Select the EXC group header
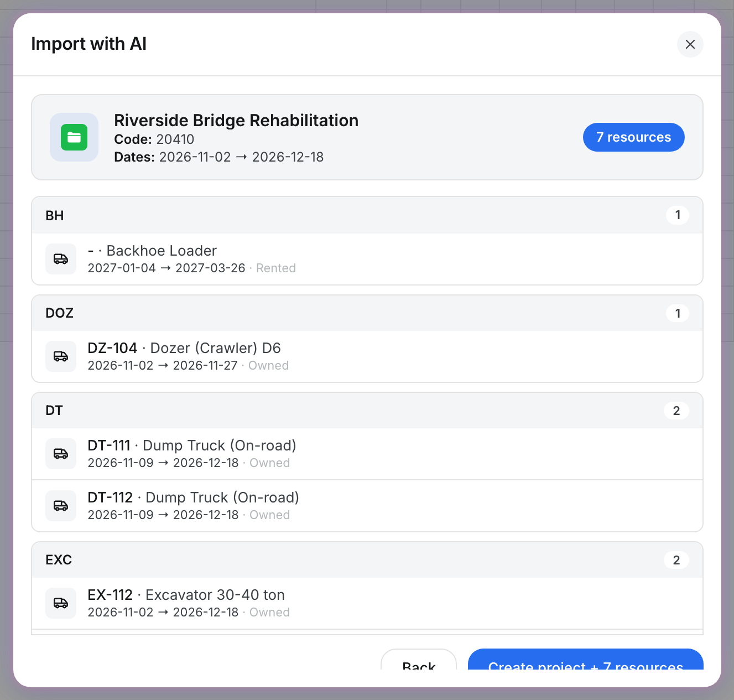Screen dimensions: 734x700 (x=367, y=559)
